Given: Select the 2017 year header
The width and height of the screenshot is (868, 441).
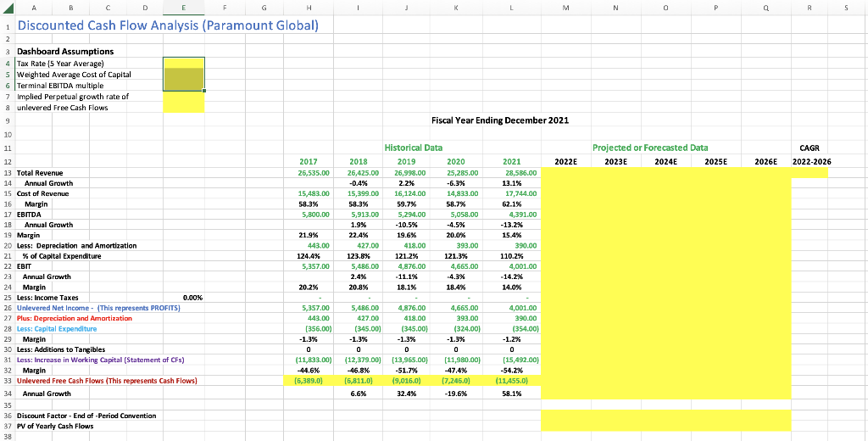Looking at the screenshot, I should click(x=309, y=162).
